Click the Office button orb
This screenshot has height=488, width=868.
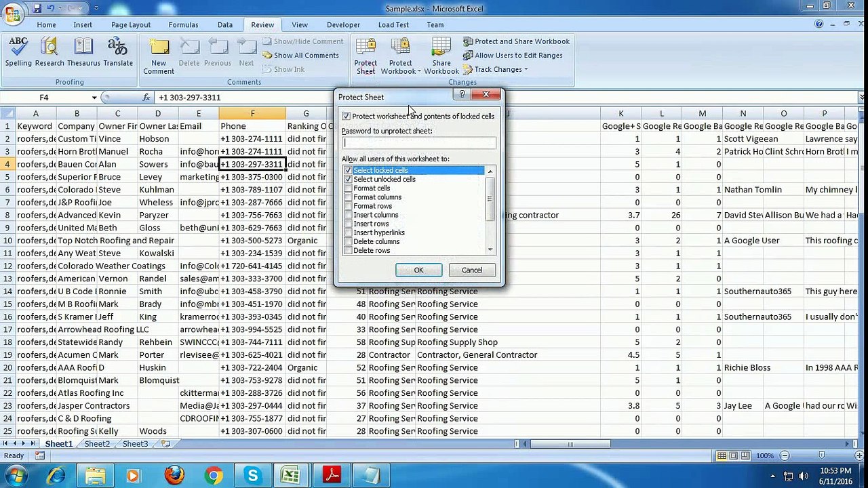tap(14, 14)
